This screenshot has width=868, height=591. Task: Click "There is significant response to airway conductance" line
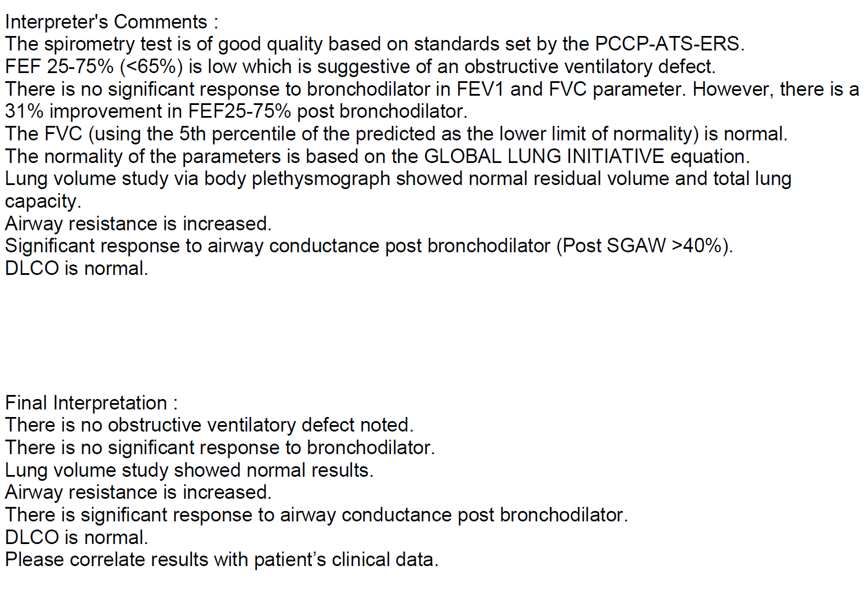click(x=316, y=515)
